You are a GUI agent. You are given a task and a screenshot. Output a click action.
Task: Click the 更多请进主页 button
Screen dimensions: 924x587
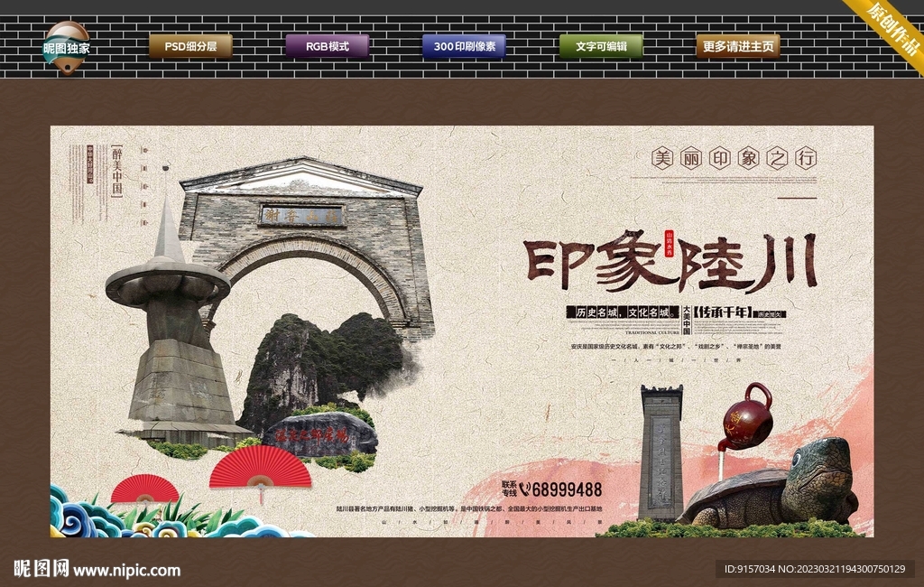click(738, 46)
